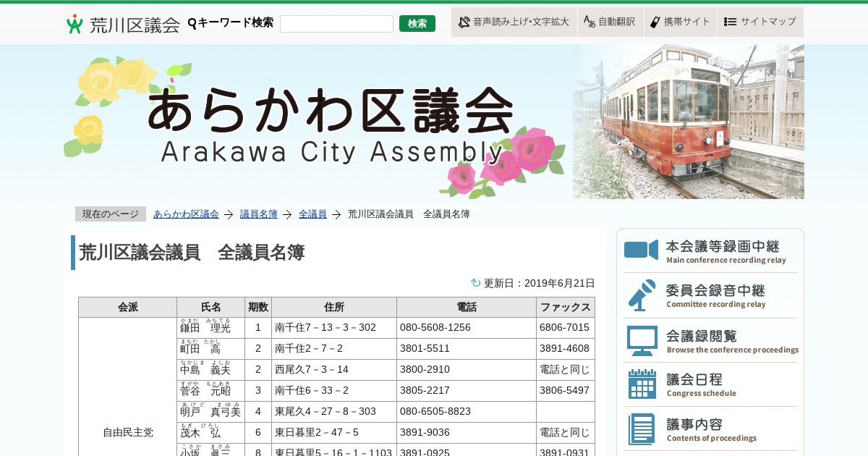The image size is (868, 456).
Task: Click fax number 3806-5497
Action: (x=564, y=390)
